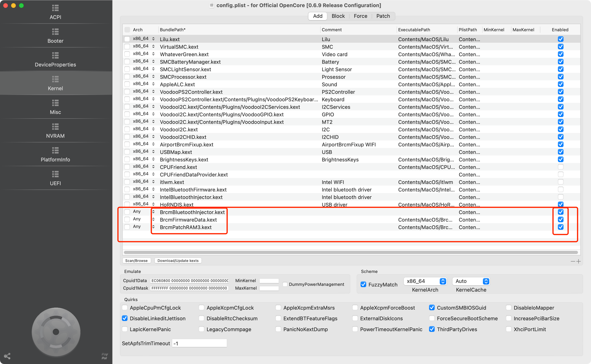Open the Booter section in the sidebar
Image resolution: width=591 pixels, height=364 pixels.
[x=55, y=36]
